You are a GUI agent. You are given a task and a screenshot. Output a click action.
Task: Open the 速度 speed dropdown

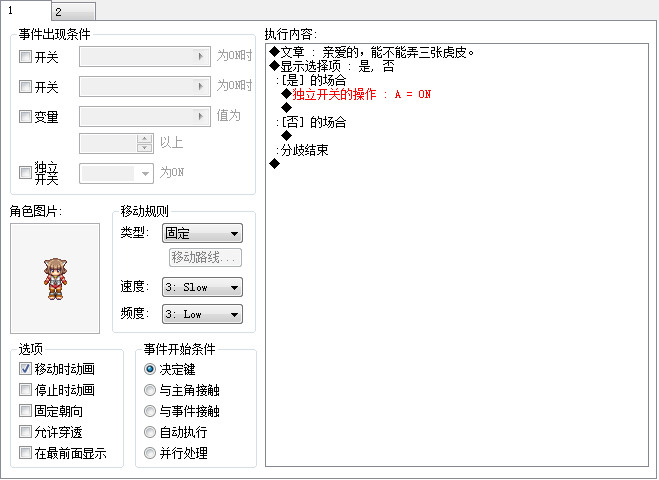202,287
